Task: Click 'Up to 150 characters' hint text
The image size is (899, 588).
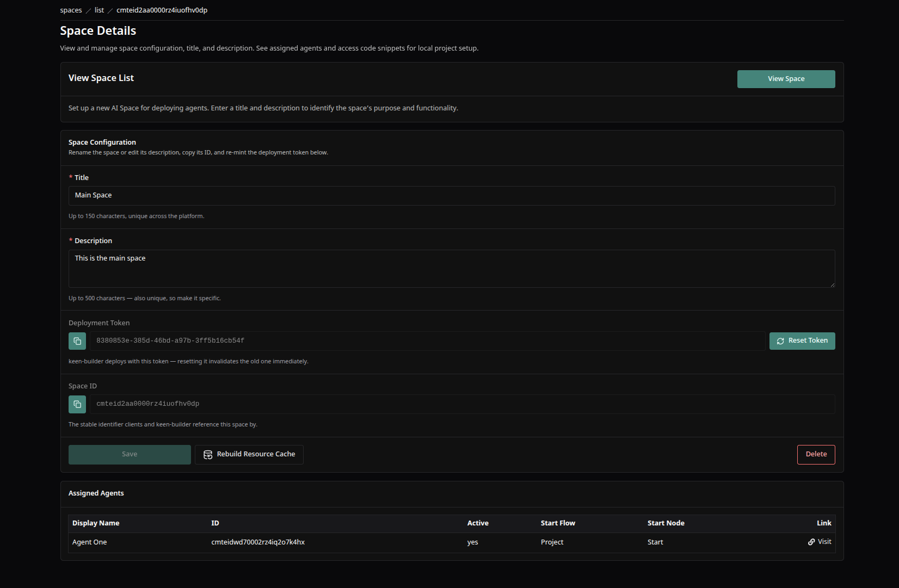Action: click(x=136, y=216)
